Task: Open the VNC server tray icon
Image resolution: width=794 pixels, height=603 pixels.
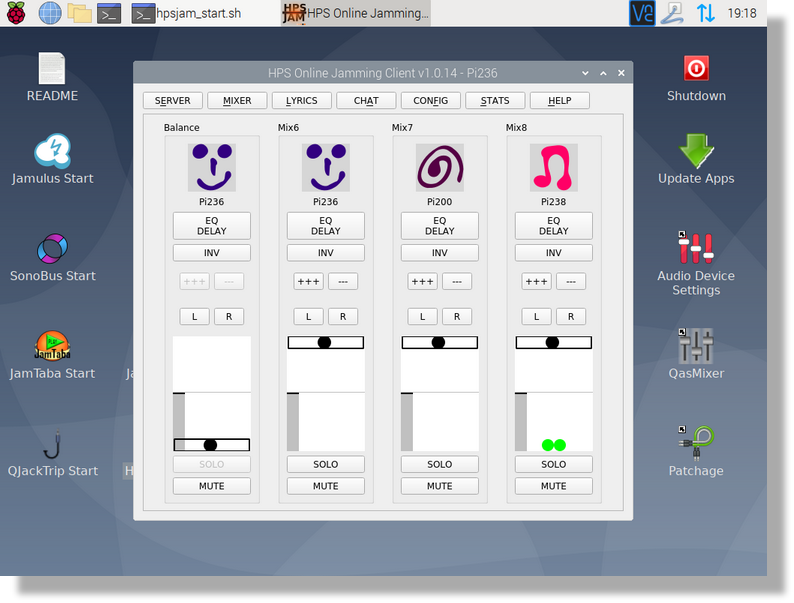Action: pyautogui.click(x=642, y=13)
